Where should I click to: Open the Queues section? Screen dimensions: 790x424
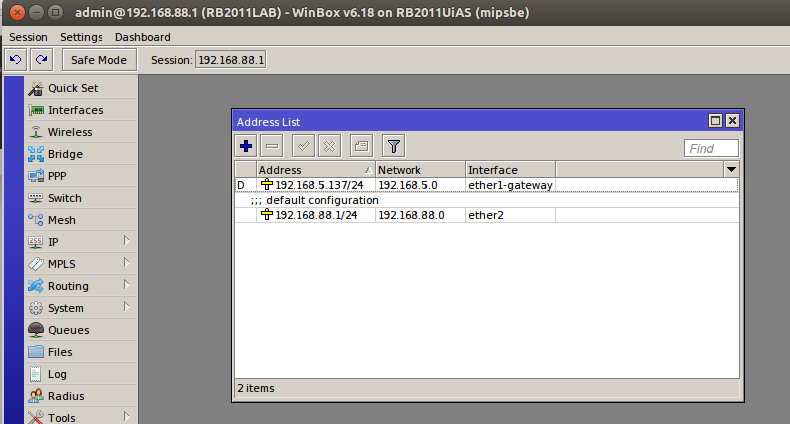[x=68, y=330]
